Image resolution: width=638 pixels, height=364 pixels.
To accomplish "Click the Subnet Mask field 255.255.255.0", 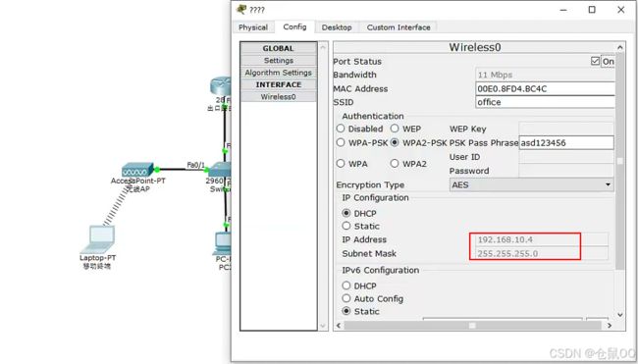I will tap(542, 253).
